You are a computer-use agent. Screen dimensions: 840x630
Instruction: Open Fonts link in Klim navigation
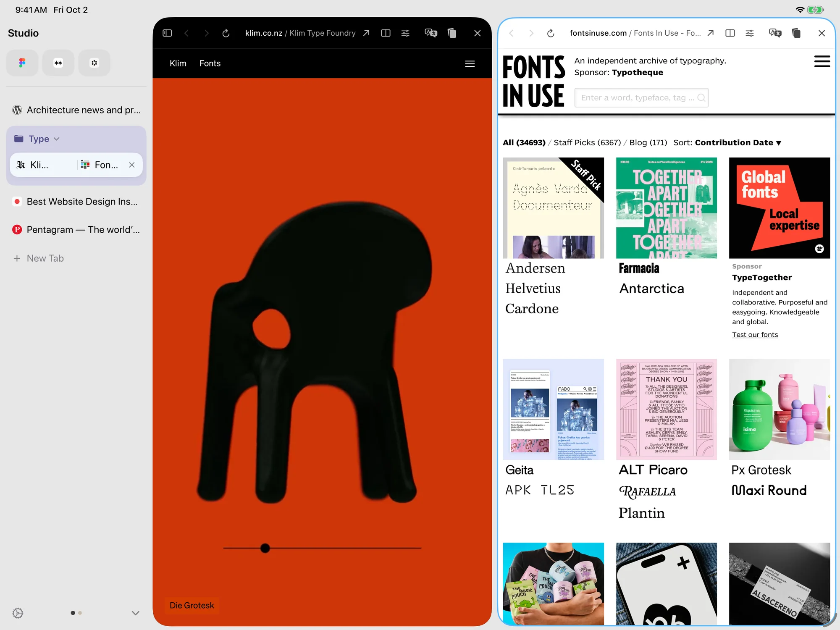coord(210,63)
